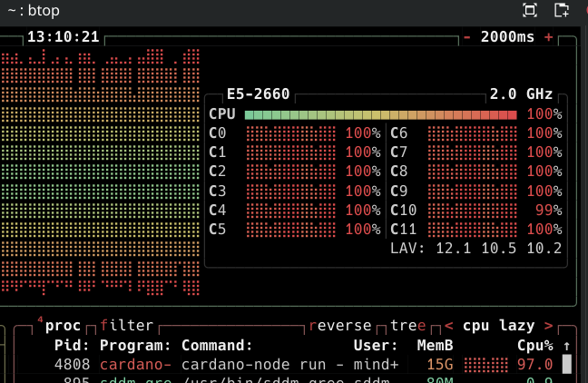Click the User: column header
588x383 pixels.
[376, 345]
